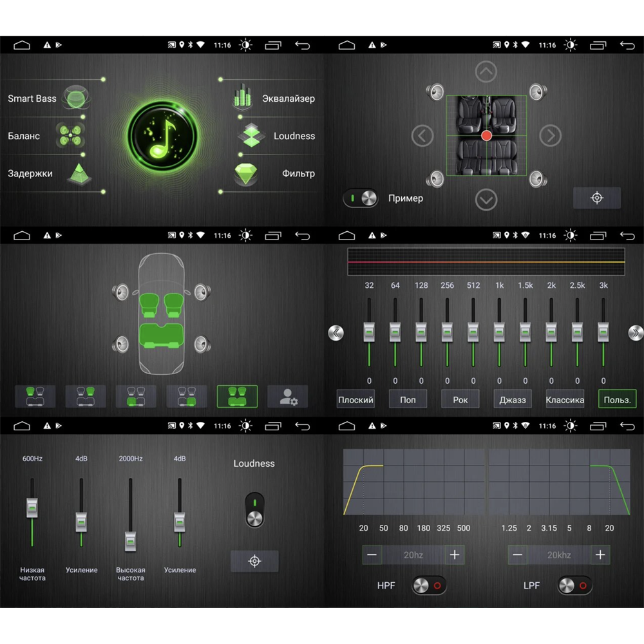Choose front passenger seat delay preset
The image size is (644, 644).
pyautogui.click(x=86, y=396)
